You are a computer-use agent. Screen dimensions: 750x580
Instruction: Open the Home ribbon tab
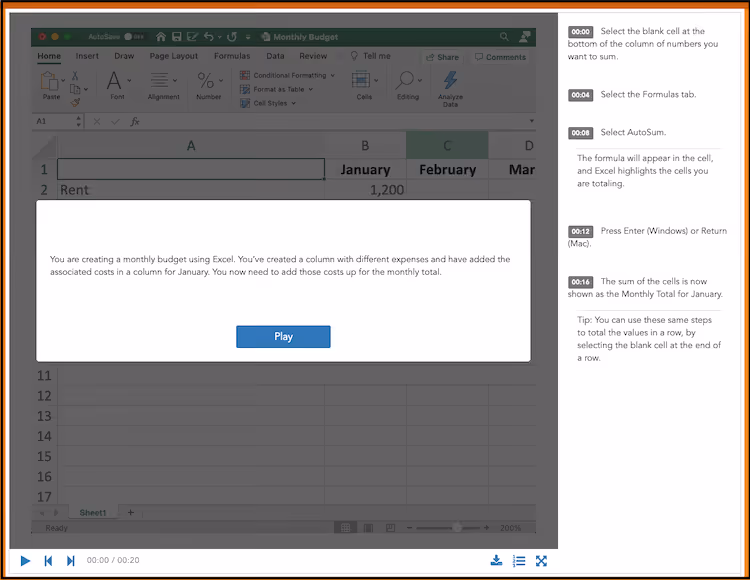49,56
